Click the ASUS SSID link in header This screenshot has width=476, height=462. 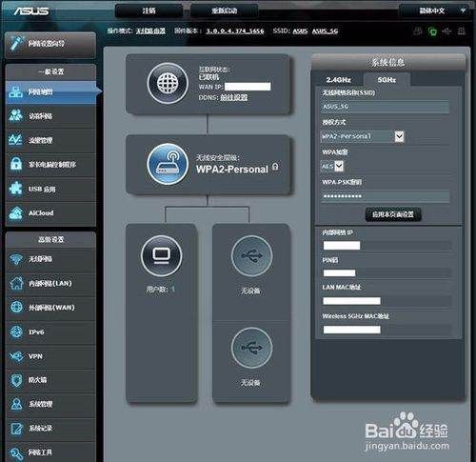pos(300,31)
